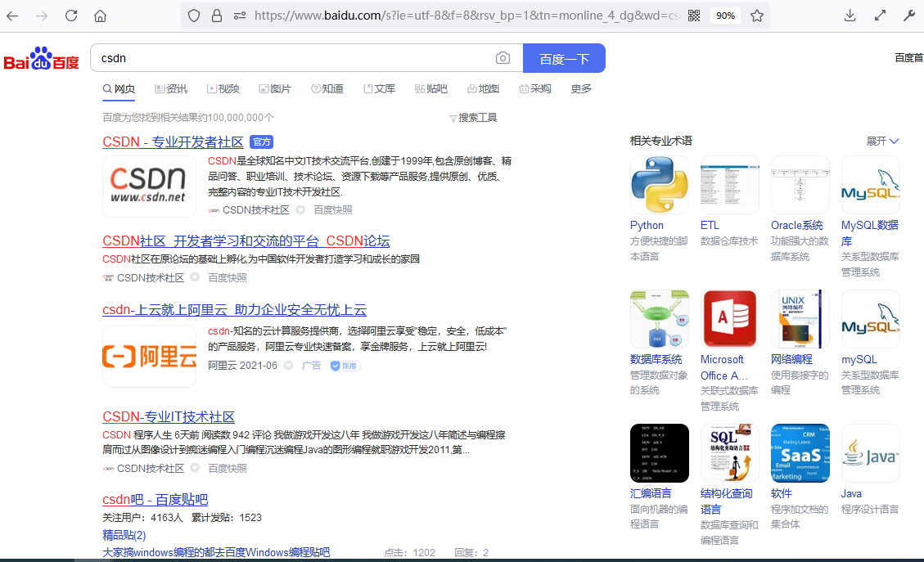924x562 pixels.
Task: Open the downloads arrow icon
Action: tap(850, 16)
